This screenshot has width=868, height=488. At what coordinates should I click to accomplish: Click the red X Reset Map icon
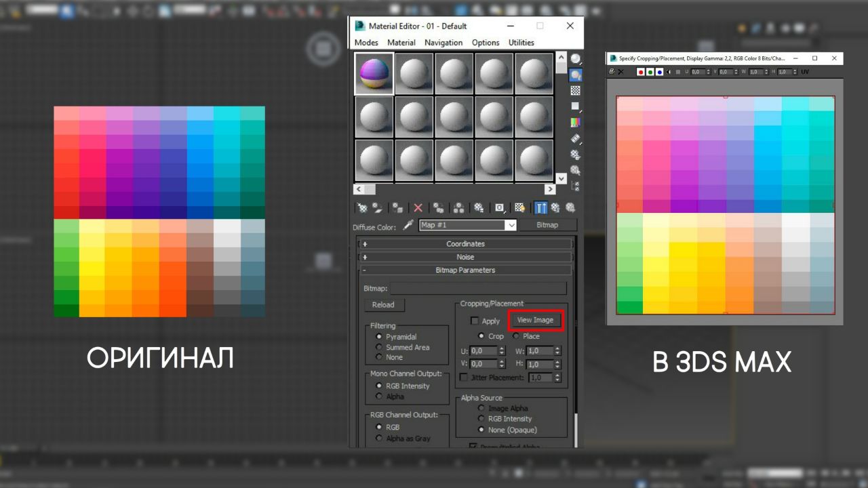pyautogui.click(x=418, y=207)
